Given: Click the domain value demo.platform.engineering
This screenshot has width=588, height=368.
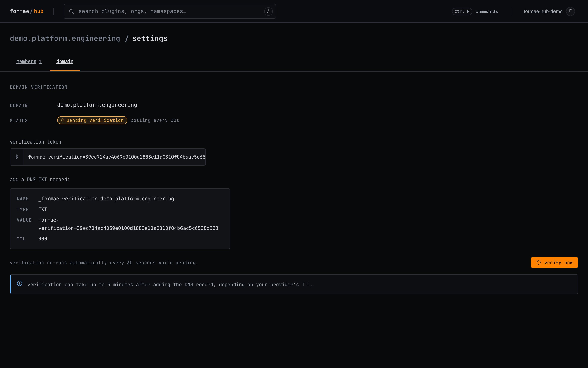Looking at the screenshot, I should [x=97, y=105].
